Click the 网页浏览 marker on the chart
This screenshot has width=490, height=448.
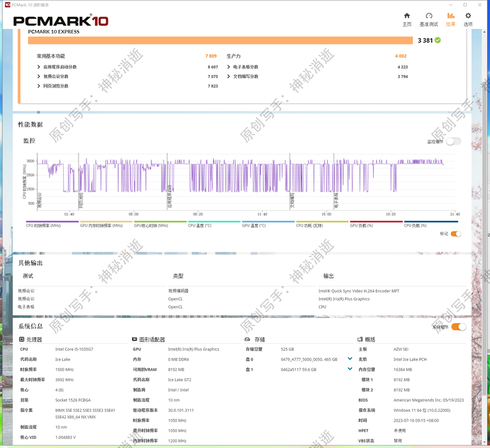click(x=81, y=200)
